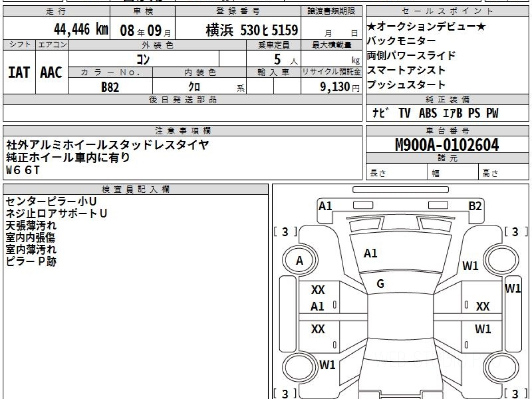
Task: Select the ABS equipment entry
Action: [428, 113]
